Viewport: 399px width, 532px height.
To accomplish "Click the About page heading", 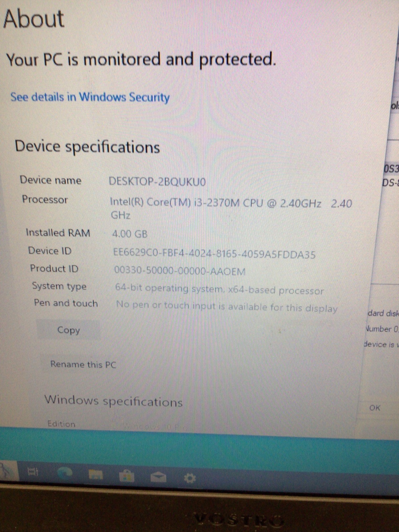I will [33, 19].
